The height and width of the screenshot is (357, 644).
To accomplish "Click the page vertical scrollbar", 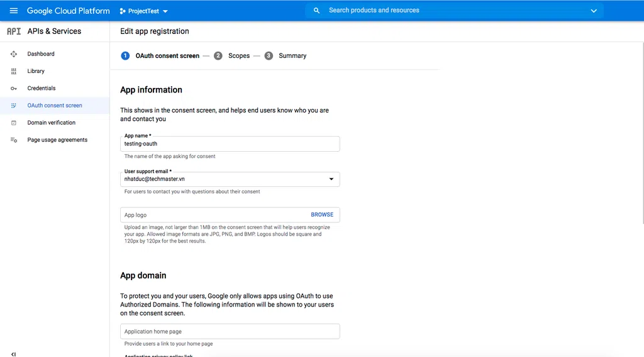I will point(642,132).
